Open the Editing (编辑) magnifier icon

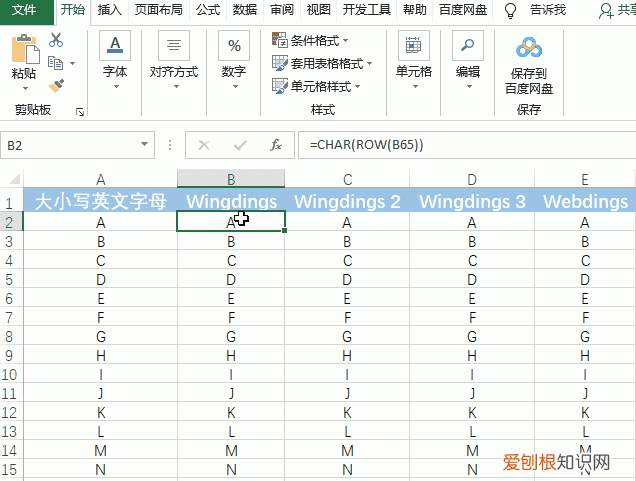coord(468,45)
